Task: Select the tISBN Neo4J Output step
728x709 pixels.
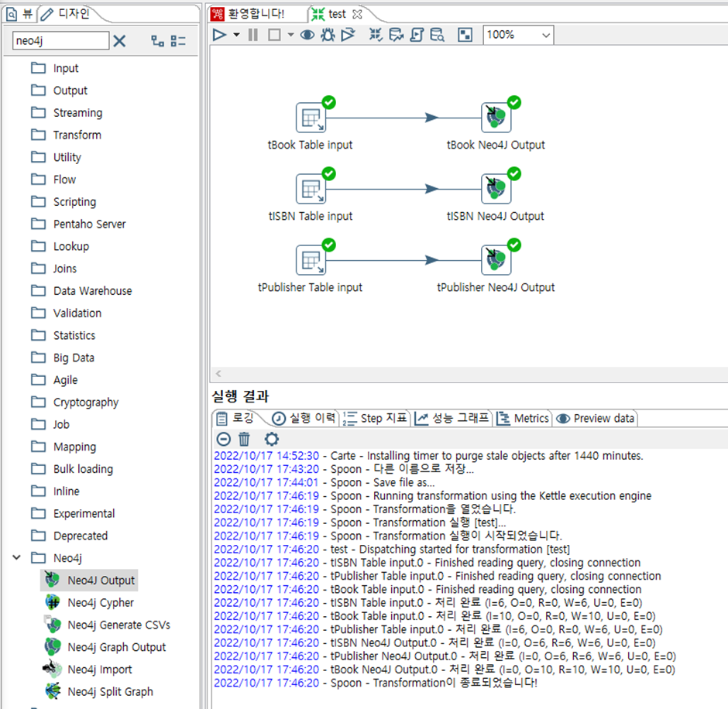Action: pos(496,189)
